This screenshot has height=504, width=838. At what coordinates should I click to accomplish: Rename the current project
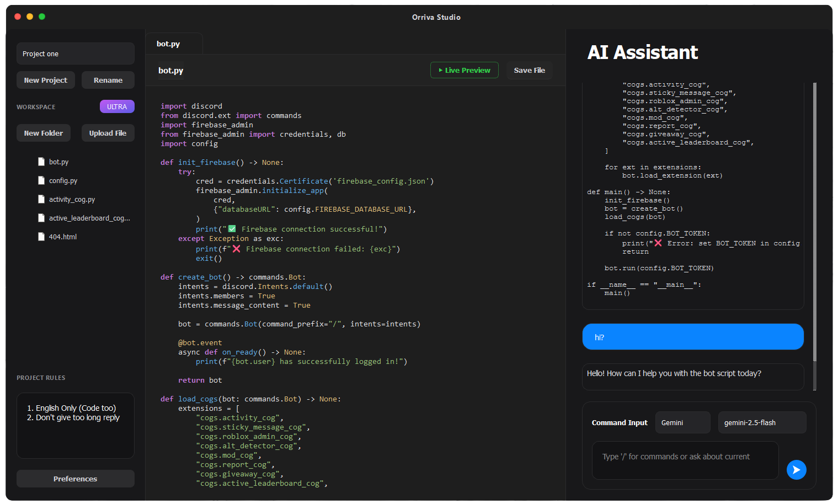coord(108,79)
